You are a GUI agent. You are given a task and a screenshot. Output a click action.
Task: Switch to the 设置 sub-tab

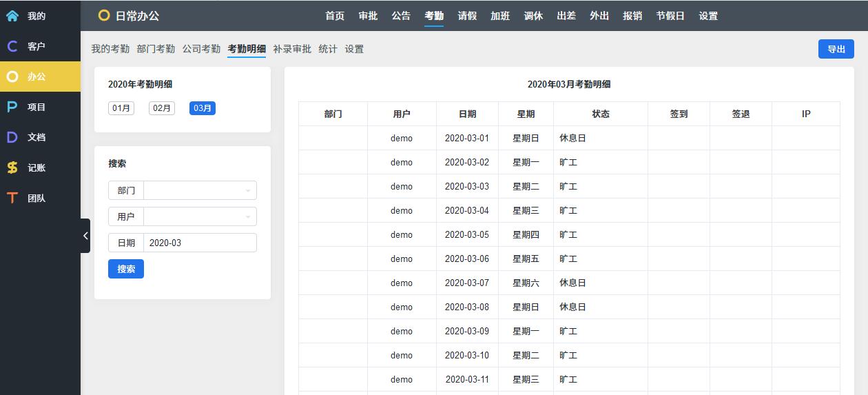point(354,49)
